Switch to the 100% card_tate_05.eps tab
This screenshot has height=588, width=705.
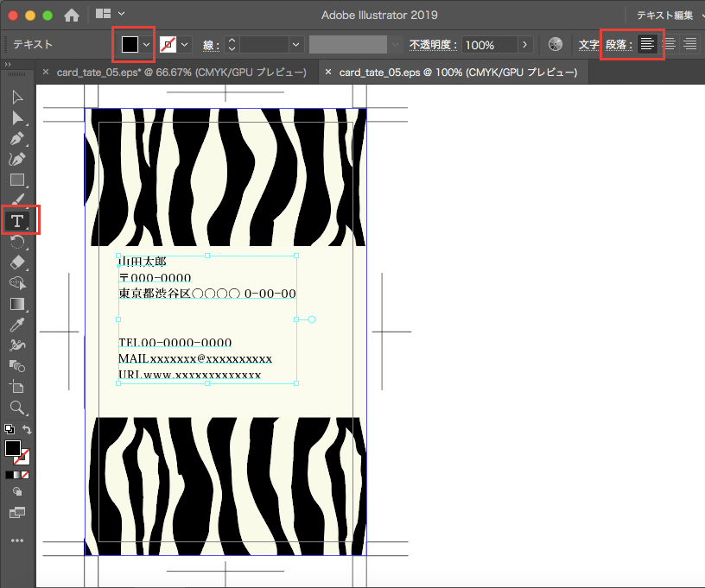click(x=460, y=72)
